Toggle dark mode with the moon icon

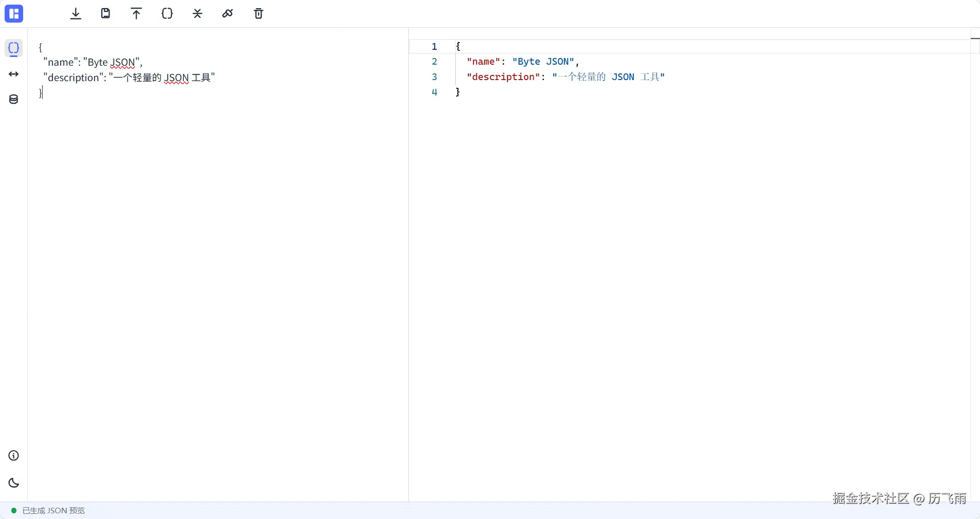tap(14, 483)
